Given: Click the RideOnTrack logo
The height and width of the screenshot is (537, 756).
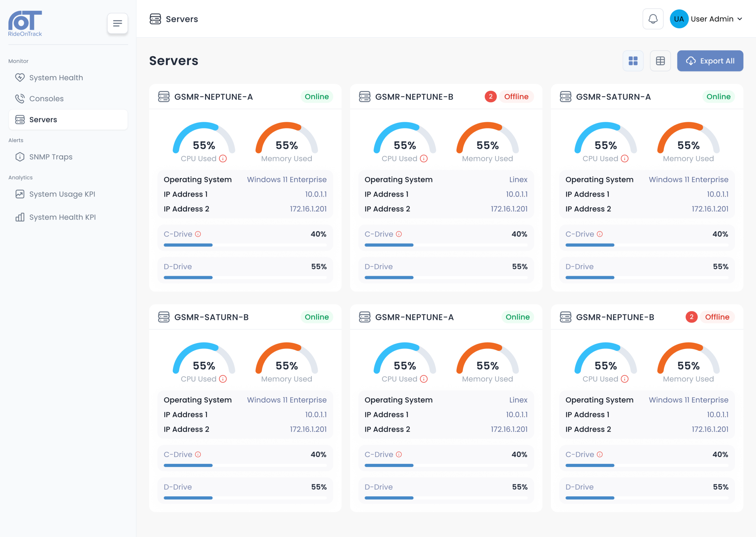Looking at the screenshot, I should click(x=25, y=24).
